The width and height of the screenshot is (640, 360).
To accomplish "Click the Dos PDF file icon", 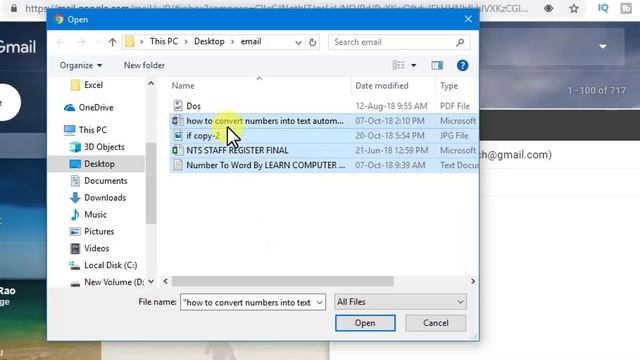I will tap(178, 106).
